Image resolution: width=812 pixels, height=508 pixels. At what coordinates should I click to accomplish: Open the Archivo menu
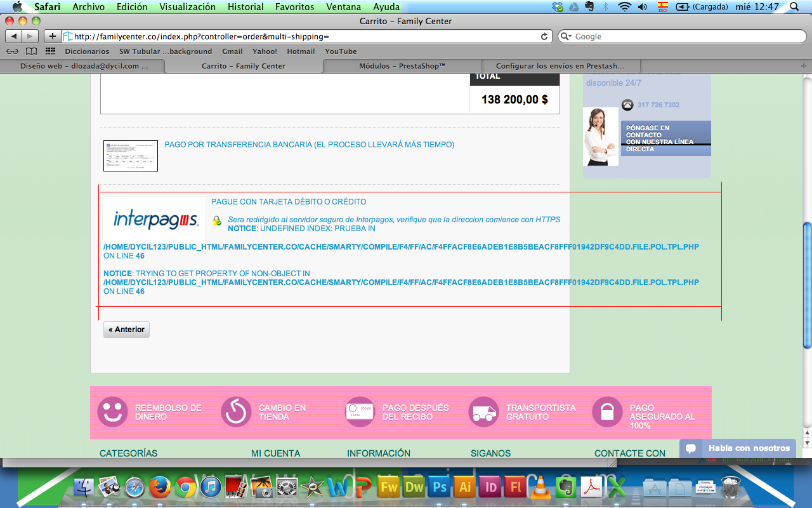point(89,7)
